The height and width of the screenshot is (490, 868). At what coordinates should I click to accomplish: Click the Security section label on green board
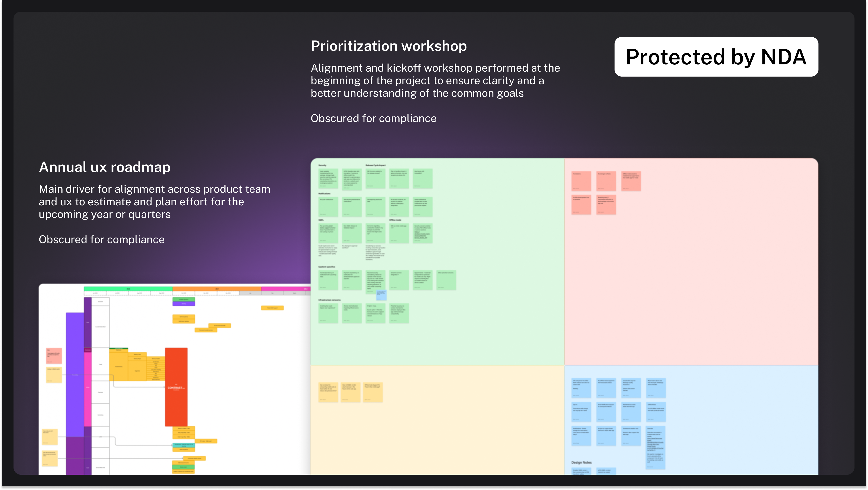click(323, 166)
